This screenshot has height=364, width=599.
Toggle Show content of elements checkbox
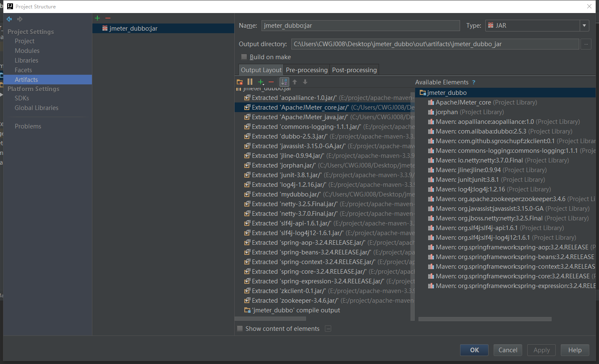(x=240, y=329)
